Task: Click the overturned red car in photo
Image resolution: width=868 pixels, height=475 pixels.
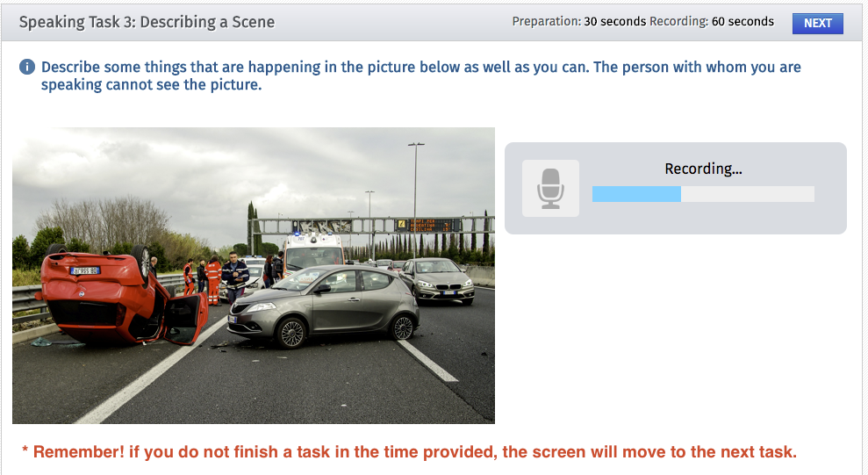Action: [x=119, y=296]
